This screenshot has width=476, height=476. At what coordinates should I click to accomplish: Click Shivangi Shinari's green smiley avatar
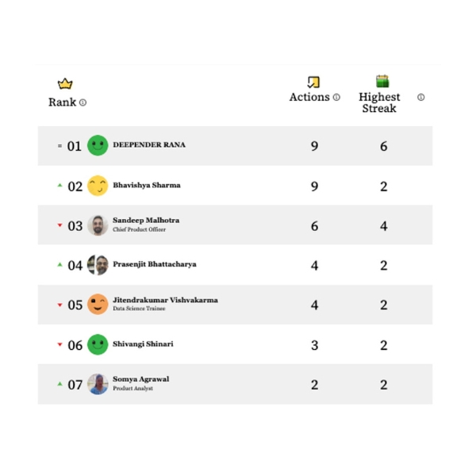[x=98, y=344]
